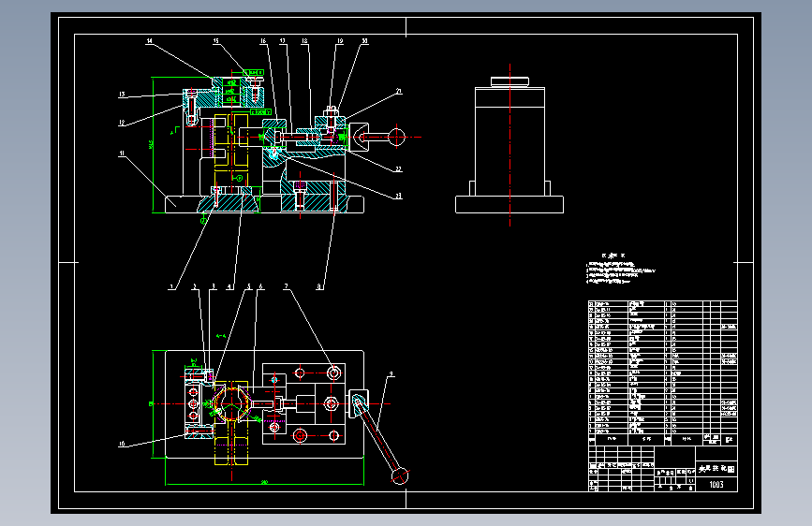
Task: Select part balloon number 19
Action: click(x=340, y=41)
